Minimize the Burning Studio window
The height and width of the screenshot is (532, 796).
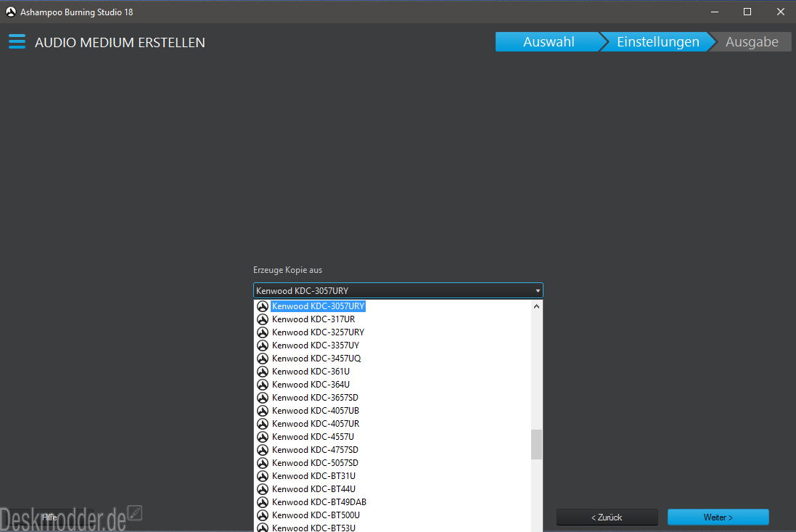(715, 12)
